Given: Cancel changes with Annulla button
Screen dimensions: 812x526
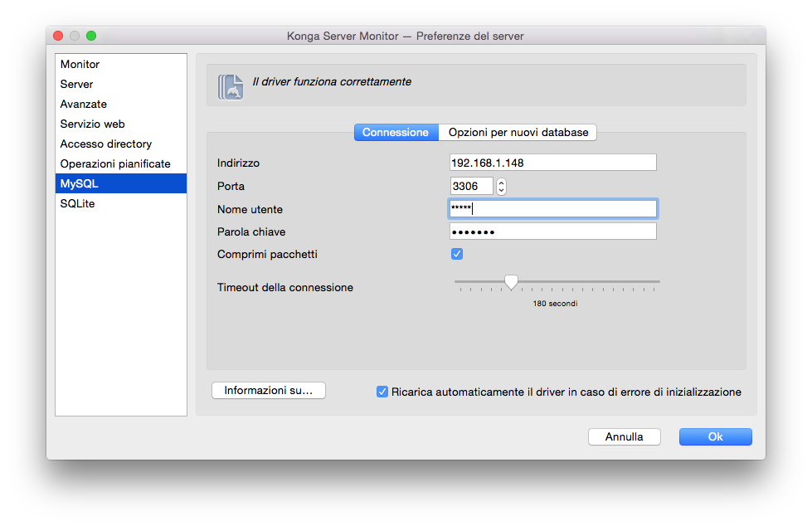Looking at the screenshot, I should 624,437.
